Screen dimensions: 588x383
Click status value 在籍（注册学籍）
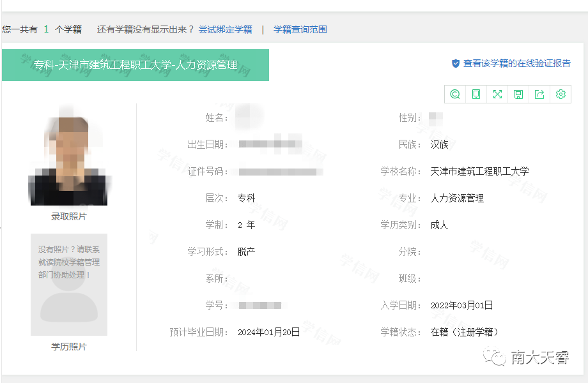coord(465,332)
